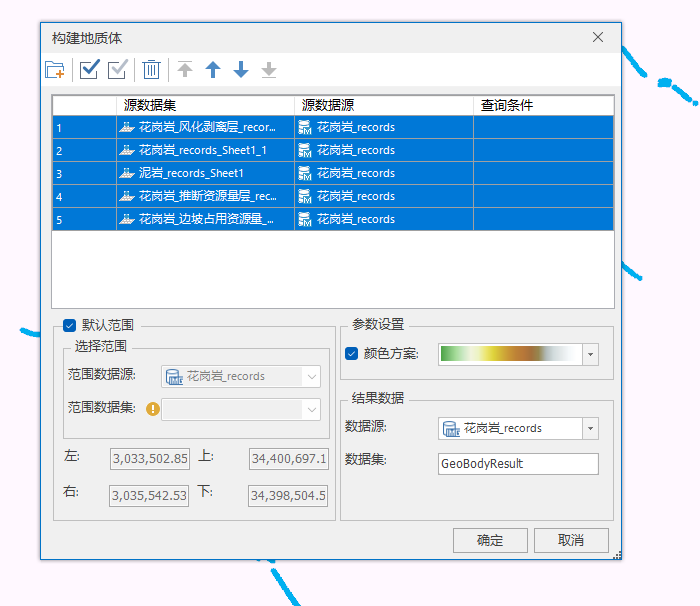Click the move to bottom arrow icon

269,70
